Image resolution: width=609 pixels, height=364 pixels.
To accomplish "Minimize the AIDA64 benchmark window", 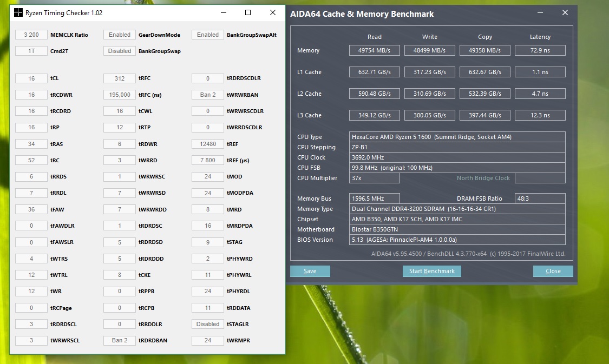I will [x=540, y=13].
